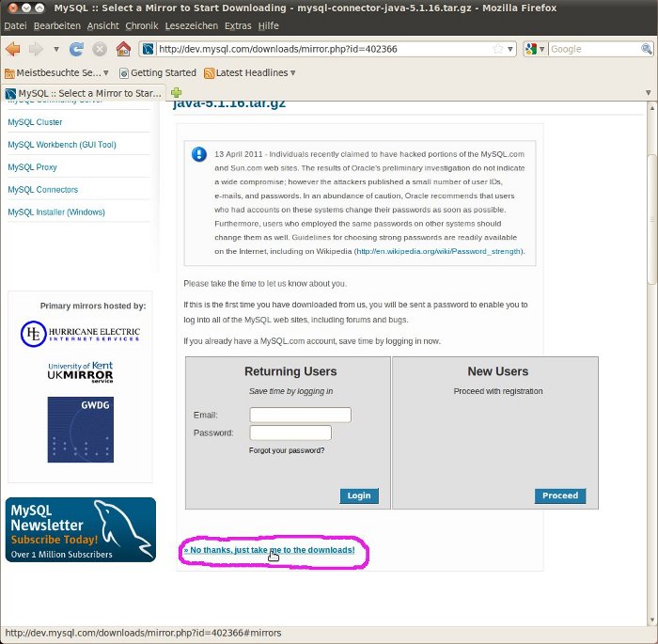658x644 pixels.
Task: Open the MySQL Workbench (GUI Tool) link
Action: click(x=62, y=145)
